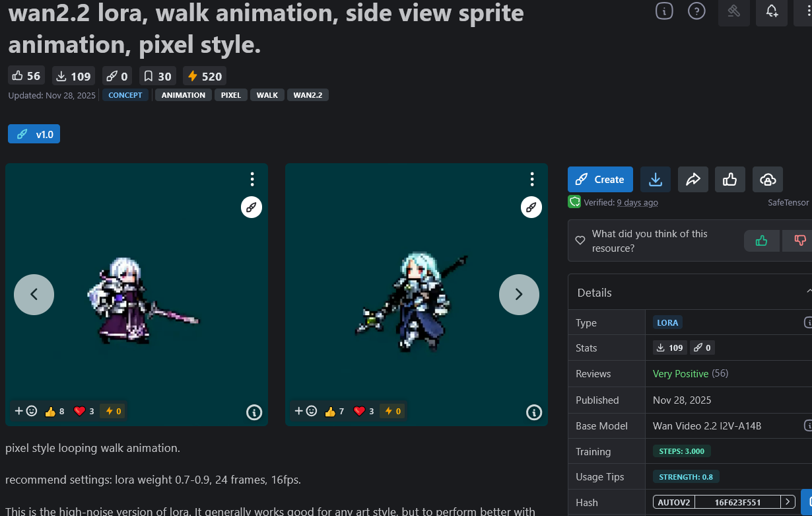This screenshot has width=812, height=516.
Task: Go to previous image in carousel
Action: click(x=34, y=295)
